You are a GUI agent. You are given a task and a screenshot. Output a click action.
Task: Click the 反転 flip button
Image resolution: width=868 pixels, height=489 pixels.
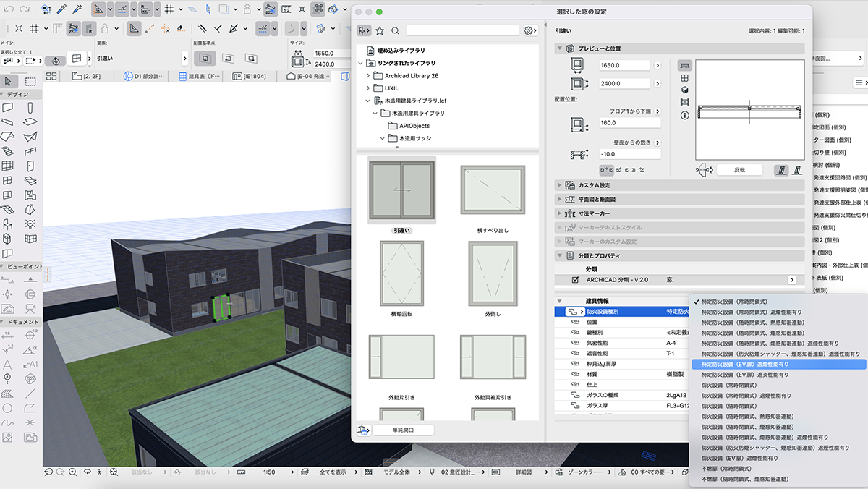(739, 170)
